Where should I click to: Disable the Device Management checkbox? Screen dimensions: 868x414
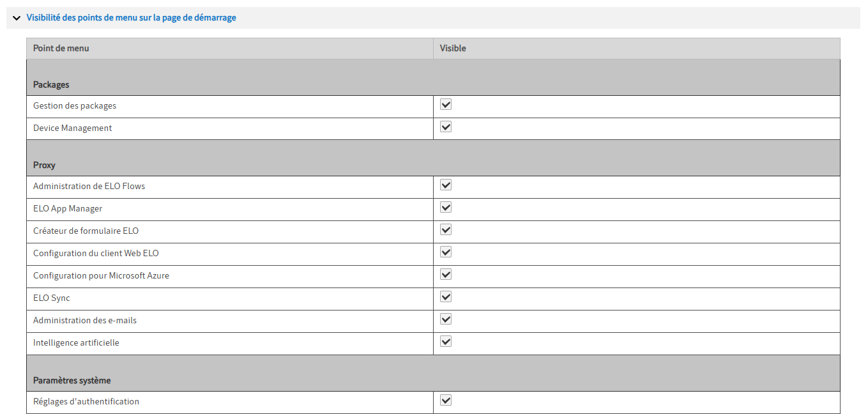(x=445, y=126)
